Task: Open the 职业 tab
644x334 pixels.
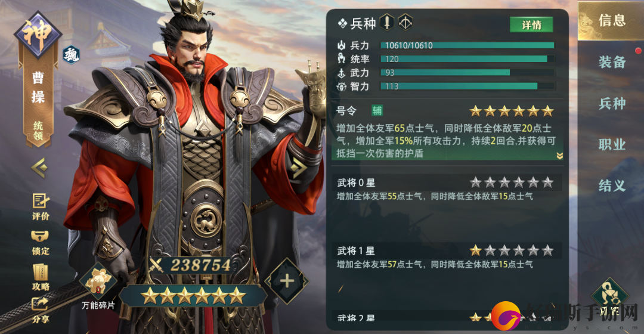Action: pyautogui.click(x=612, y=144)
